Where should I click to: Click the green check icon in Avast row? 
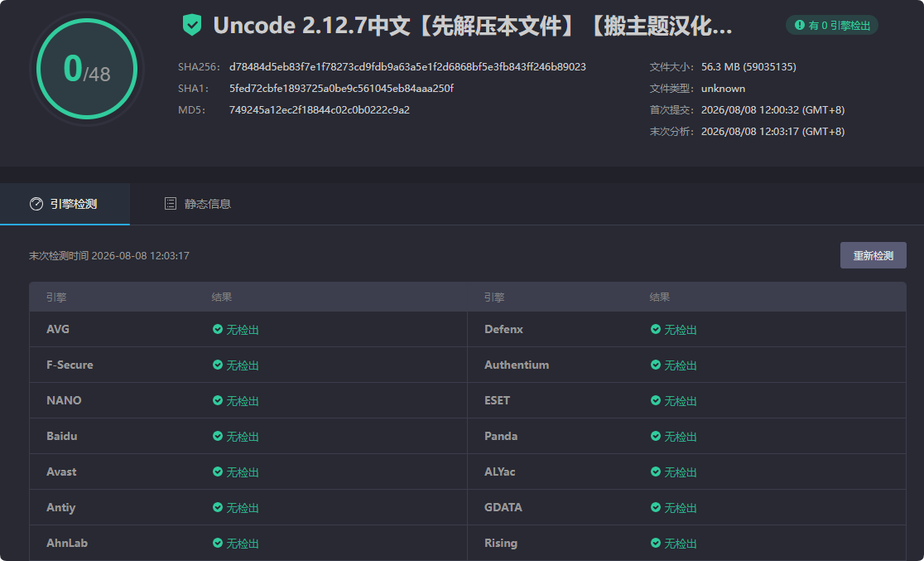tap(218, 472)
